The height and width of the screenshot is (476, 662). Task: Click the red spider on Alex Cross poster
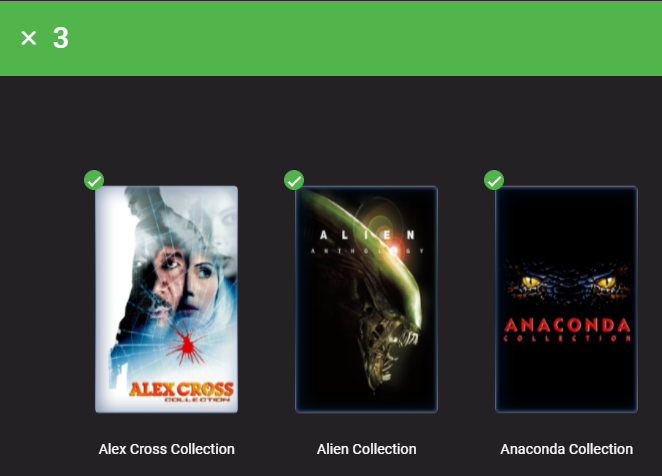coord(185,343)
